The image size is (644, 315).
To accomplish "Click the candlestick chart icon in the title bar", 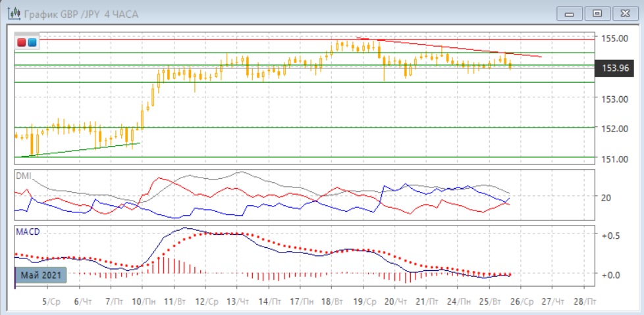I will point(11,13).
